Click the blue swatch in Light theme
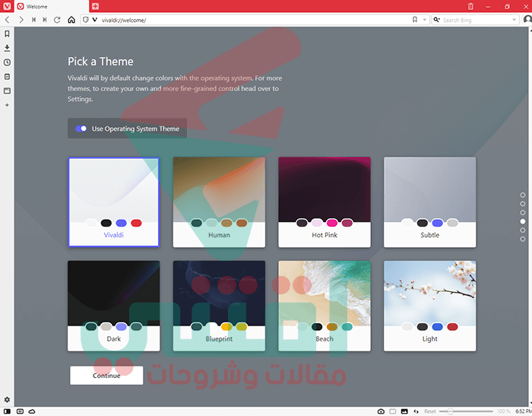 click(x=437, y=327)
